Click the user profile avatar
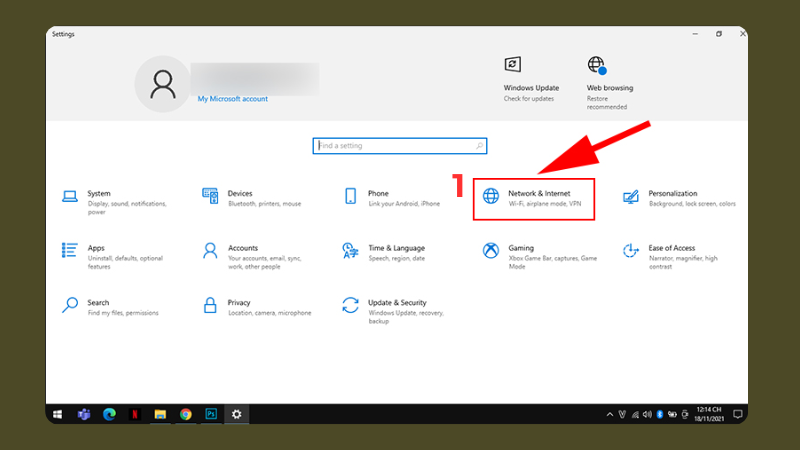Viewport: 800px width, 450px height. 163,84
